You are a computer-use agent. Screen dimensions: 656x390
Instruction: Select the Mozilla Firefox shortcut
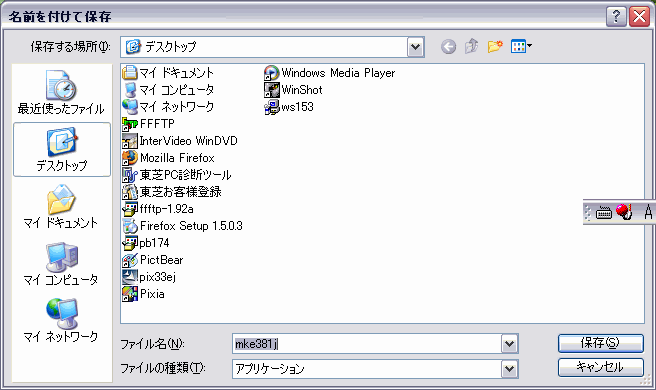pyautogui.click(x=169, y=158)
